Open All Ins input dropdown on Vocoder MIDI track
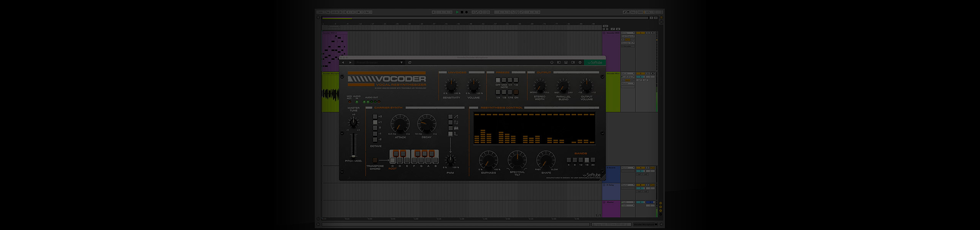The height and width of the screenshot is (230, 980). [x=628, y=33]
